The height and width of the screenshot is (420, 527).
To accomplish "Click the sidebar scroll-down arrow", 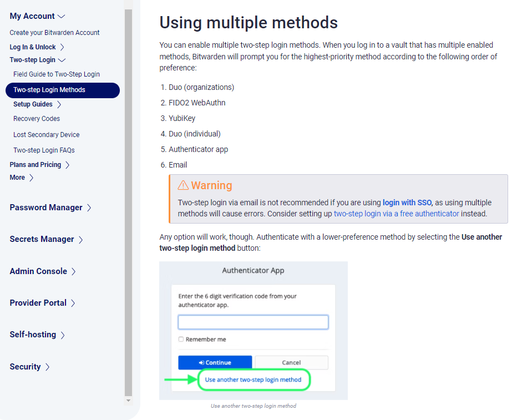I will tap(128, 401).
